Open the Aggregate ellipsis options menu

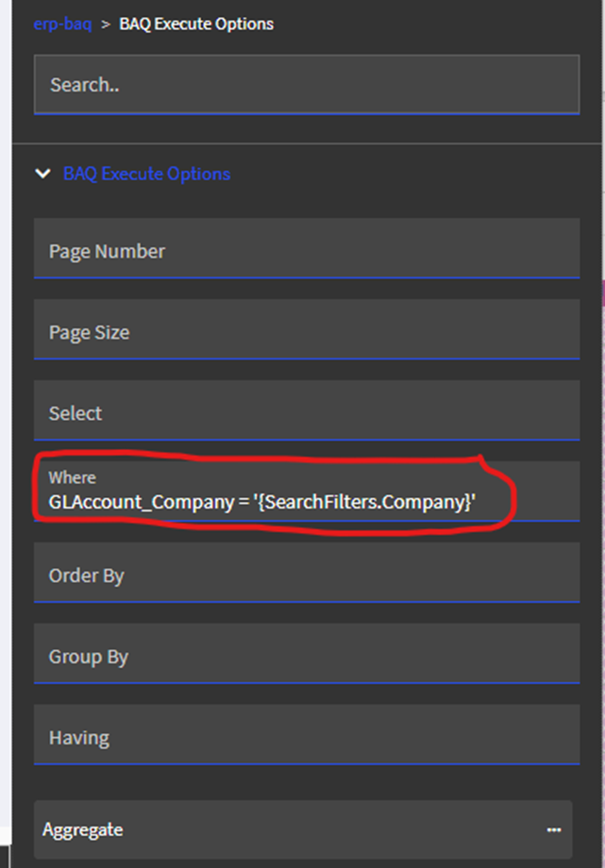pos(553,830)
